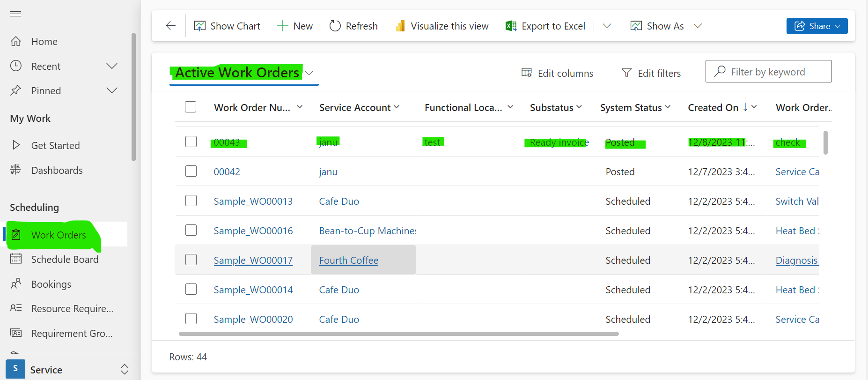Viewport: 868px width, 380px height.
Task: Open Functional Location column menu
Action: coord(510,107)
